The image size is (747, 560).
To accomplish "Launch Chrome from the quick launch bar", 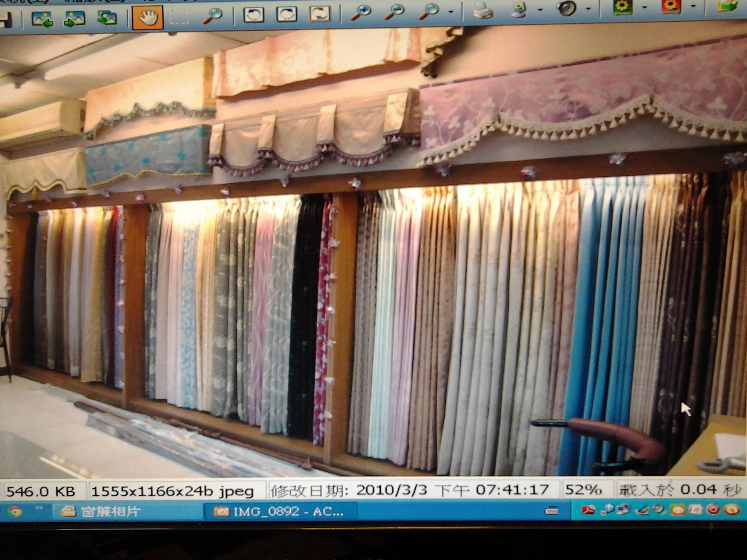I will pyautogui.click(x=15, y=512).
